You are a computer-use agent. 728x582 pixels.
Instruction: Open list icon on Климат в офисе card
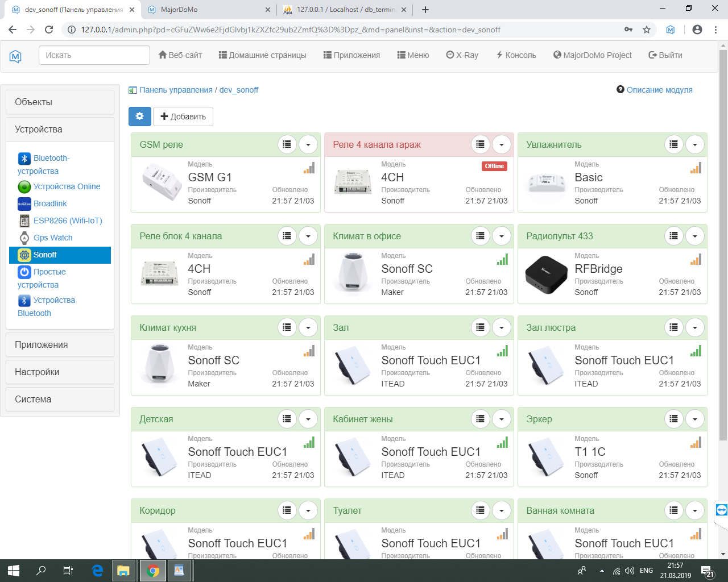[x=481, y=236]
